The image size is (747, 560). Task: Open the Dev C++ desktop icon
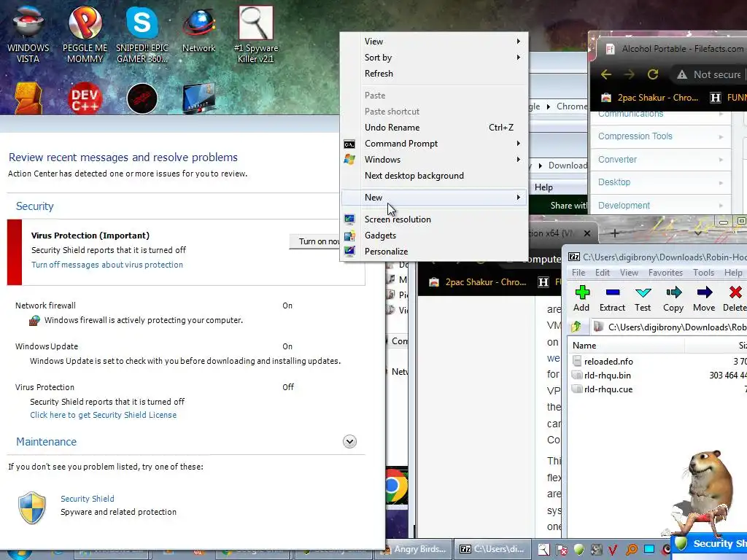pyautogui.click(x=85, y=98)
